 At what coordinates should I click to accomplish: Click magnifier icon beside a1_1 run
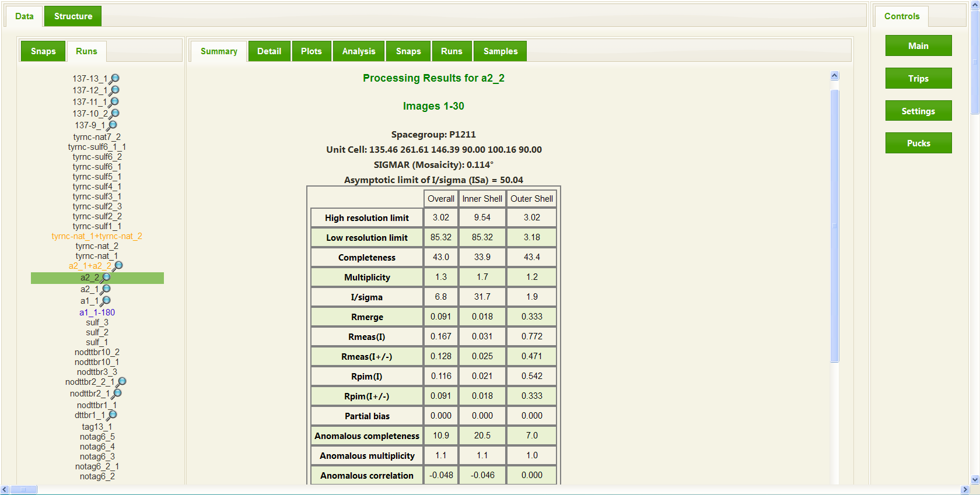[x=106, y=301]
